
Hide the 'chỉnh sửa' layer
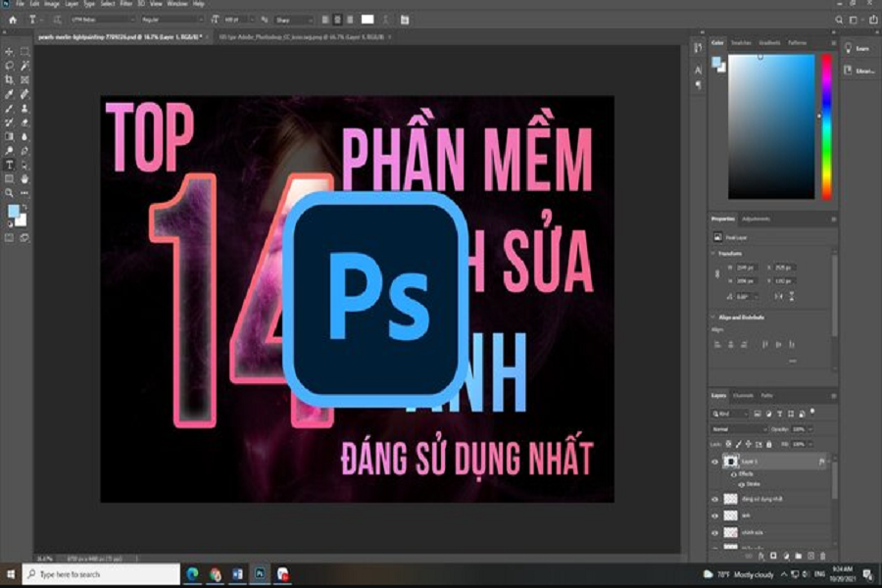pos(715,533)
